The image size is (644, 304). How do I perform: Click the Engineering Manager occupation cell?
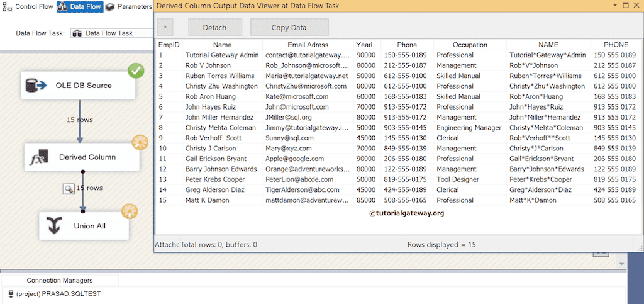470,128
